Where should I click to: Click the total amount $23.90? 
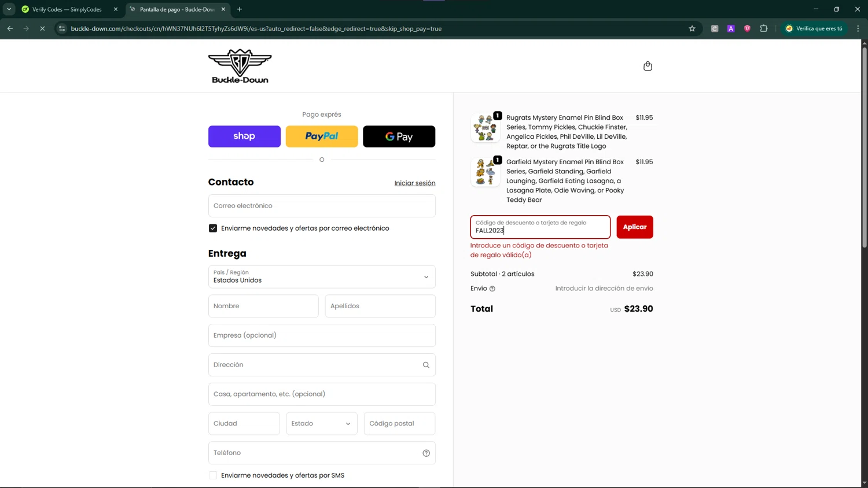pyautogui.click(x=638, y=309)
